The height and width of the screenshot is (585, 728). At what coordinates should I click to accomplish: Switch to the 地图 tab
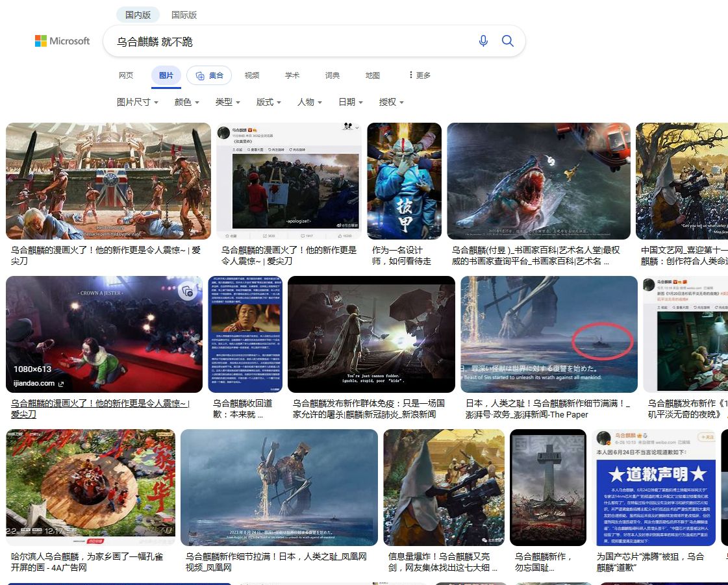point(372,75)
